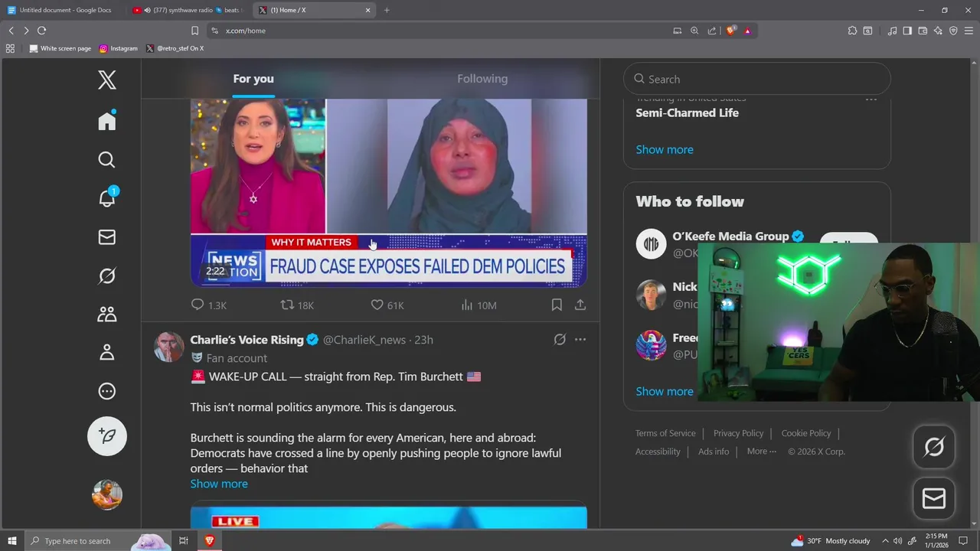Open the browser Extensions puzzle icon
This screenshot has height=551, width=980.
(x=852, y=31)
